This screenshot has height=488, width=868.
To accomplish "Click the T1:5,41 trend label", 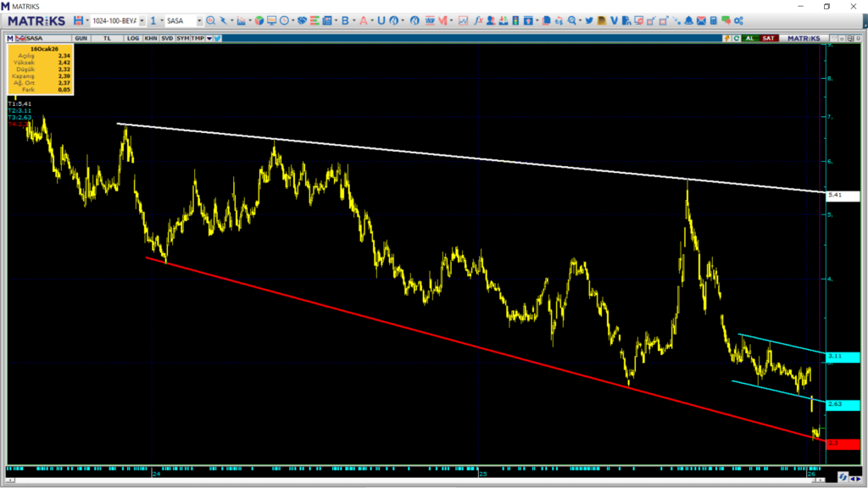I will point(19,104).
